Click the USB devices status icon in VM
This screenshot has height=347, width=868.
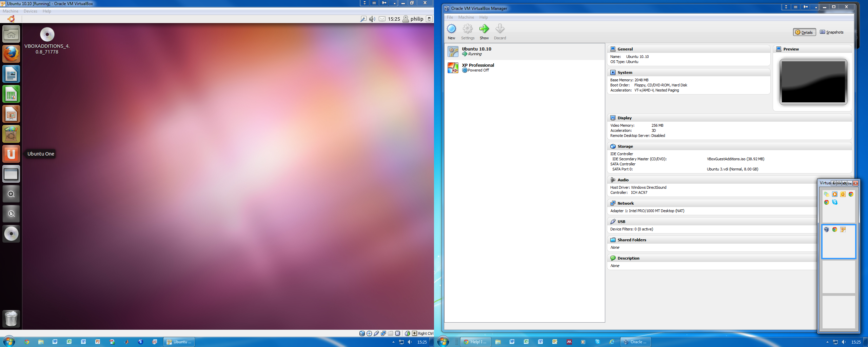pos(376,333)
